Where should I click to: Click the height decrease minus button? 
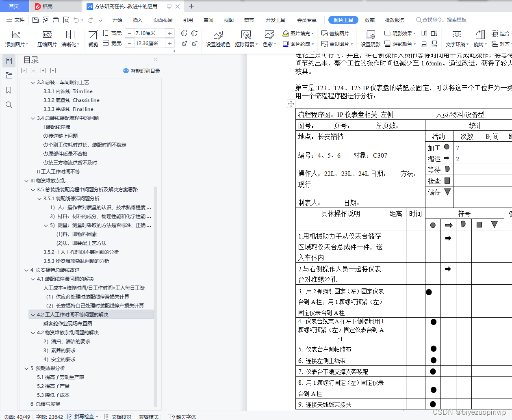130,33
